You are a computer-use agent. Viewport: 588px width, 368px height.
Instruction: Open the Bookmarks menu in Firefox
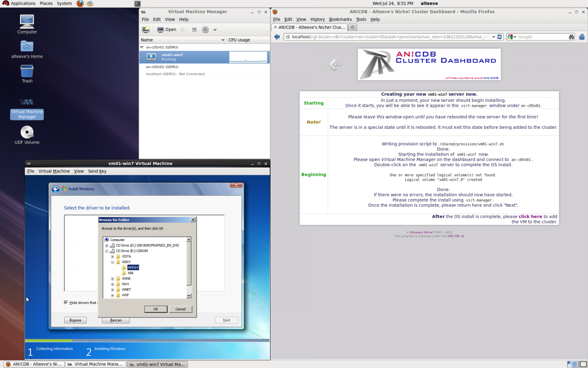pos(340,20)
